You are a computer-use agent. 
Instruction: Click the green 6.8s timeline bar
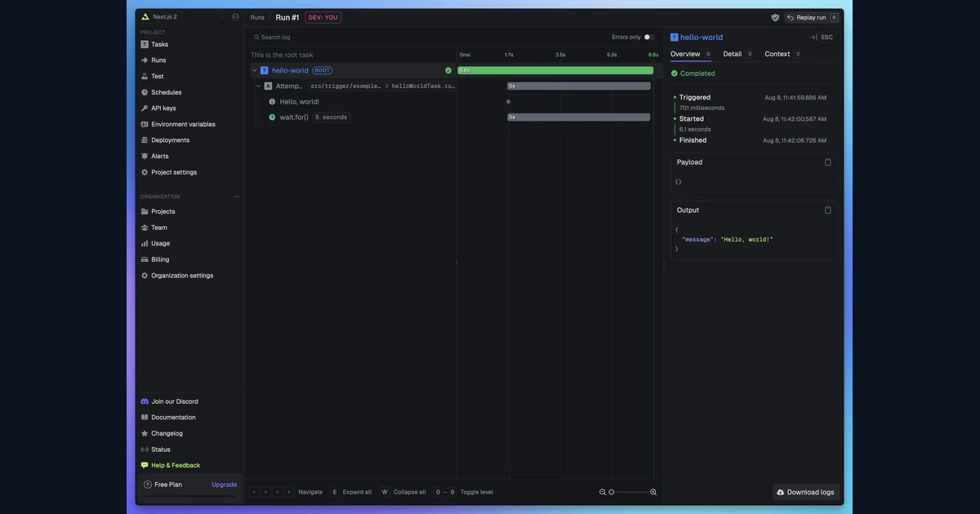(555, 70)
